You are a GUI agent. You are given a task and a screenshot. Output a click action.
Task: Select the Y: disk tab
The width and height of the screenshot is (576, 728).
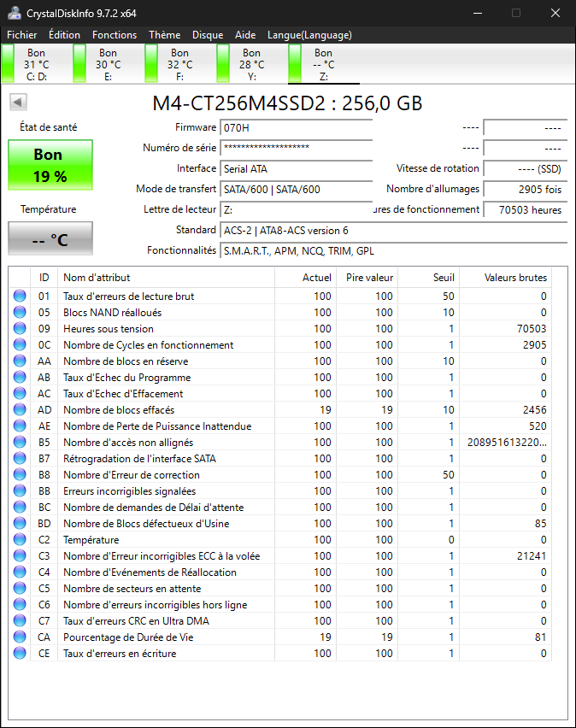(252, 65)
